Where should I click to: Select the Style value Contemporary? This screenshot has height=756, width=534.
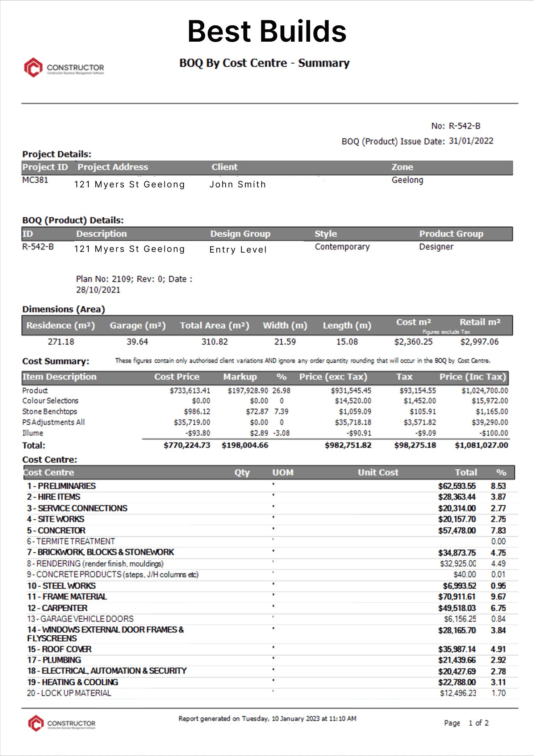click(342, 247)
